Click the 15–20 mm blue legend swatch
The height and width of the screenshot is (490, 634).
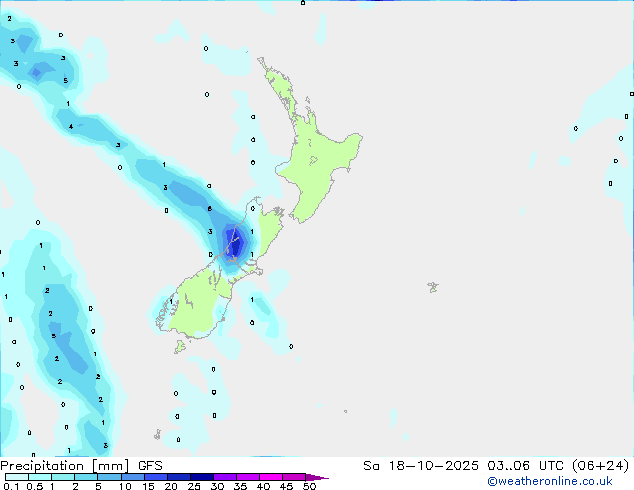[155, 477]
